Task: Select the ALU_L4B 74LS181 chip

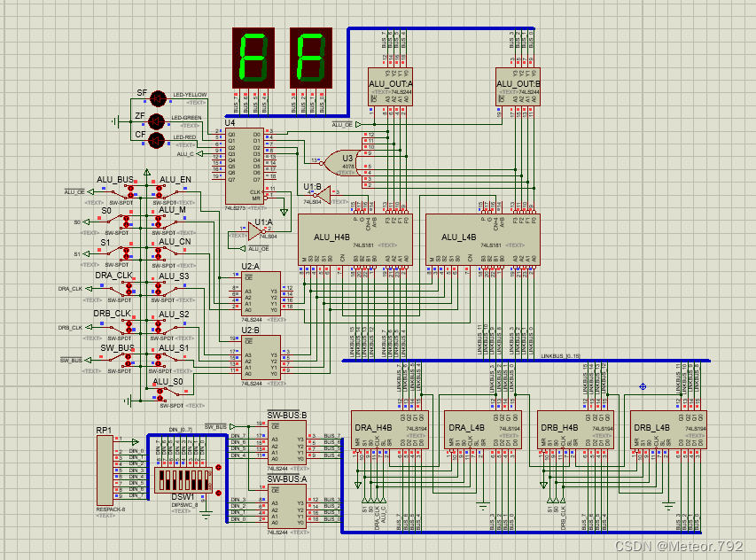Action: pos(483,239)
